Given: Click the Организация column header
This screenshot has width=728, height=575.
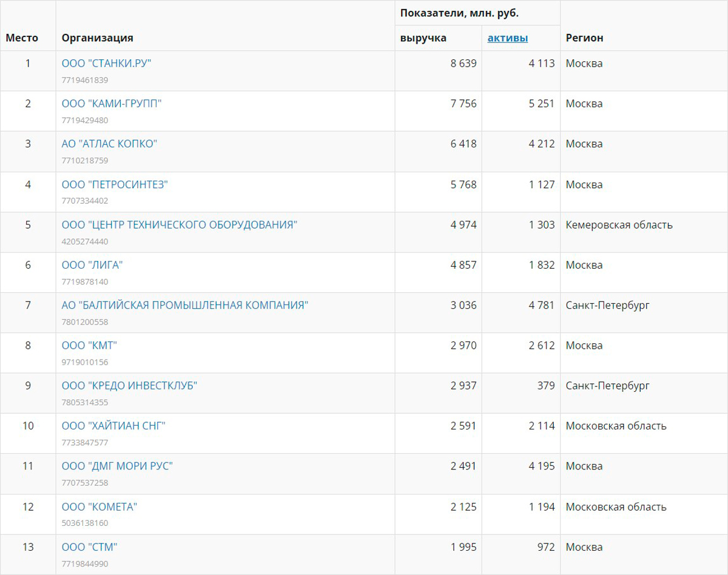Looking at the screenshot, I should tap(97, 38).
